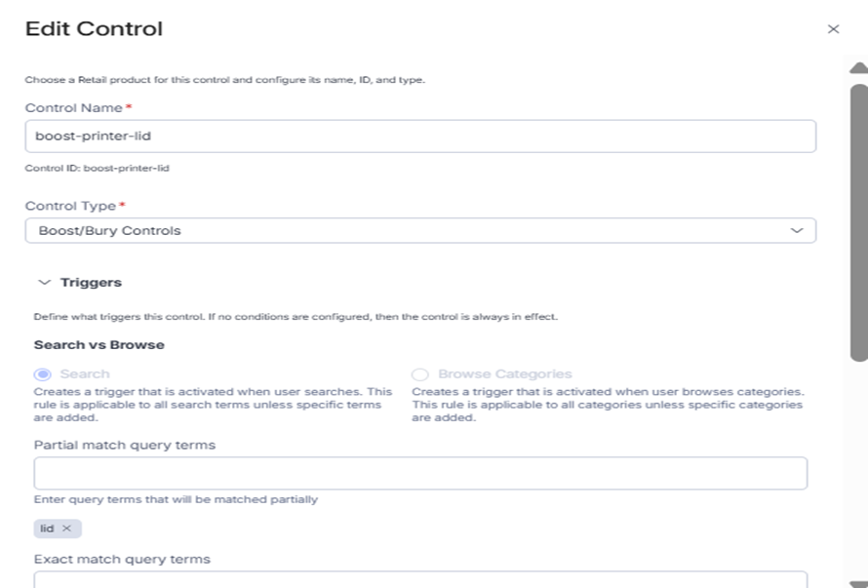
Task: Click the Browse Categories option label
Action: (x=504, y=374)
